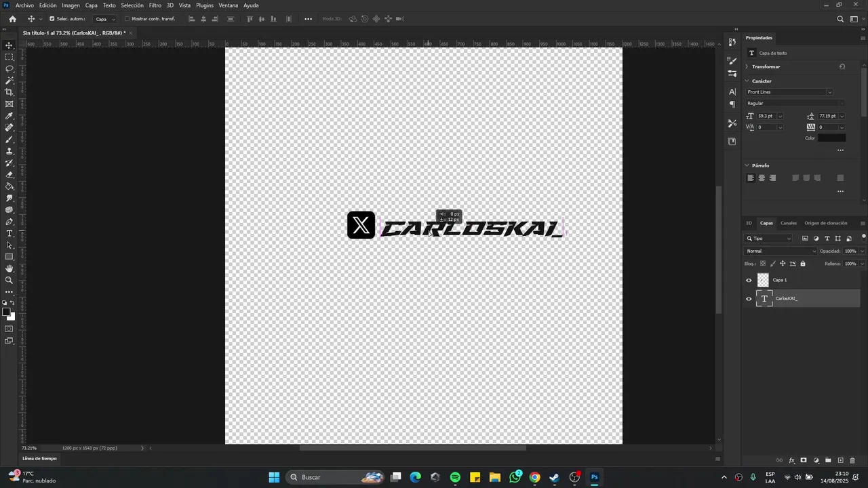This screenshot has width=868, height=488.
Task: Select the Hand tool
Action: click(9, 268)
